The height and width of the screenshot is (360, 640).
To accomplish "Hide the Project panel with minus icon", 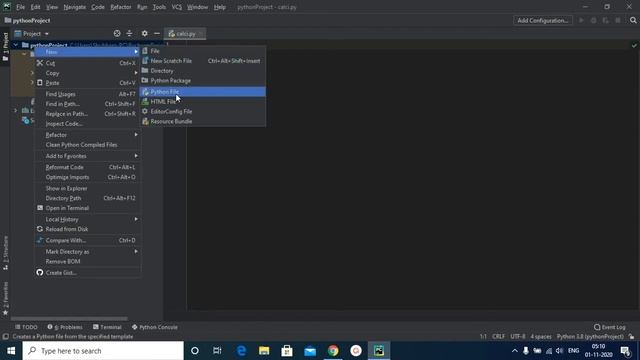I will click(x=157, y=34).
